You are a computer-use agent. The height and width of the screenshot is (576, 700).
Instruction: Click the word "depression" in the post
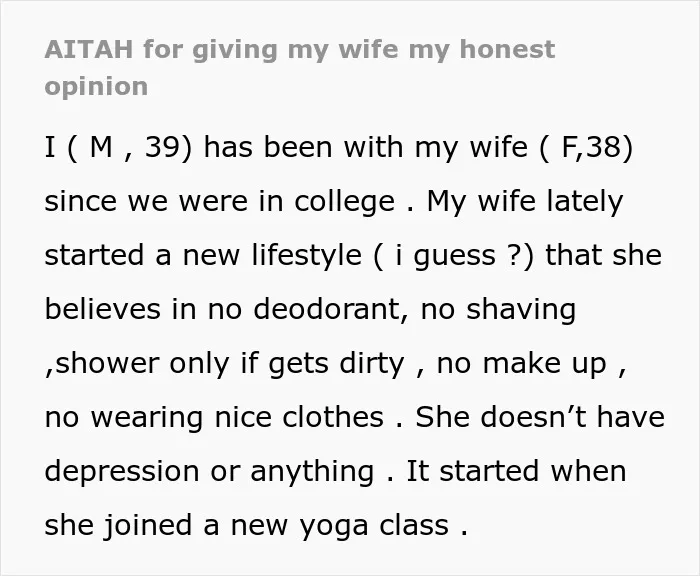tap(122, 472)
